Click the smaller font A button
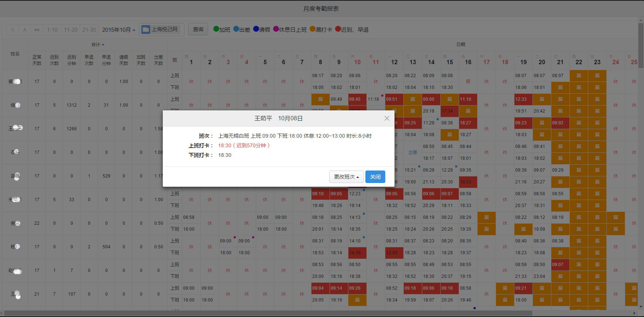 (x=25, y=30)
